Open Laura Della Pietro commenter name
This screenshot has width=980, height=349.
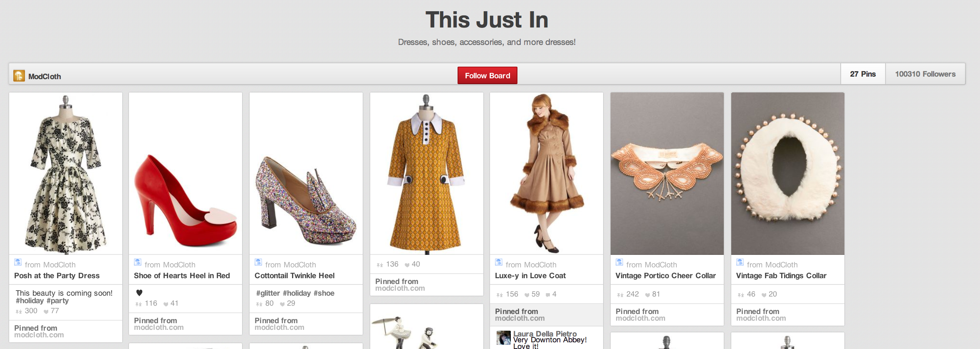point(545,334)
